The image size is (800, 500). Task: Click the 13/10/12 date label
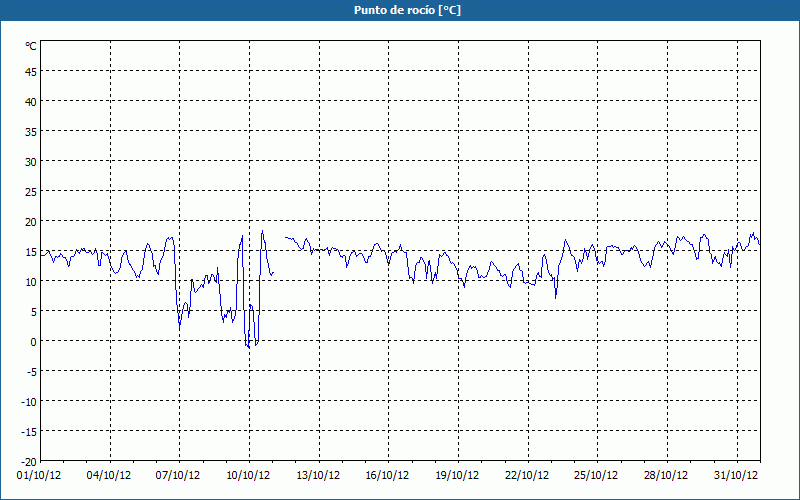click(x=318, y=476)
